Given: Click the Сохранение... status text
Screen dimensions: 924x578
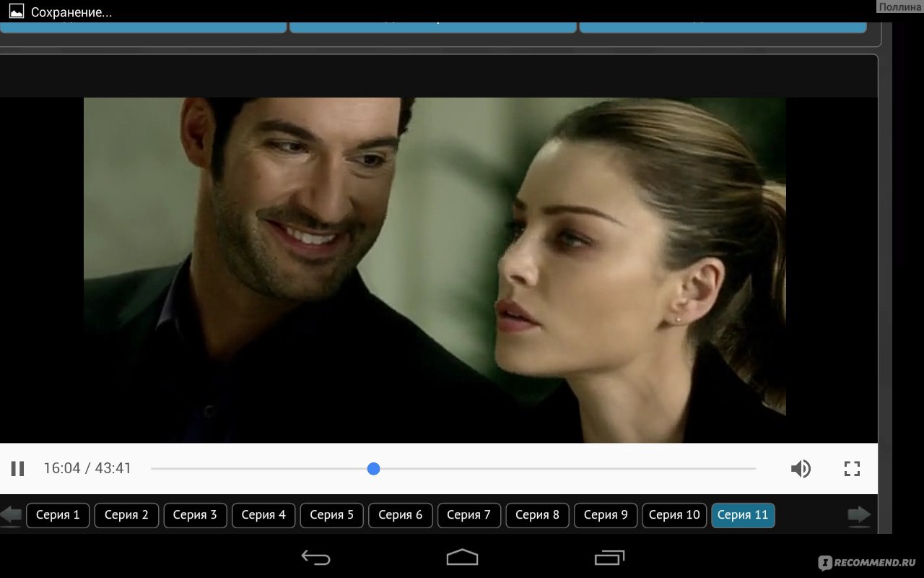Looking at the screenshot, I should click(x=71, y=12).
